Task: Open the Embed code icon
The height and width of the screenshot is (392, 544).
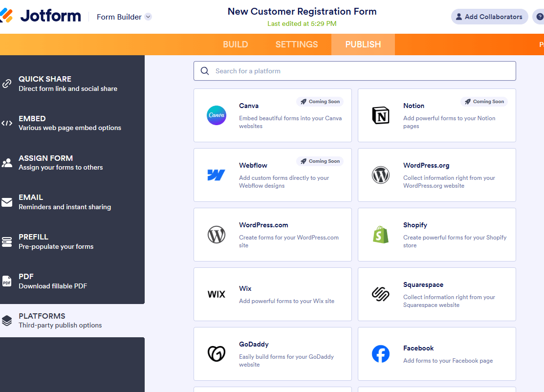Action: pos(7,123)
